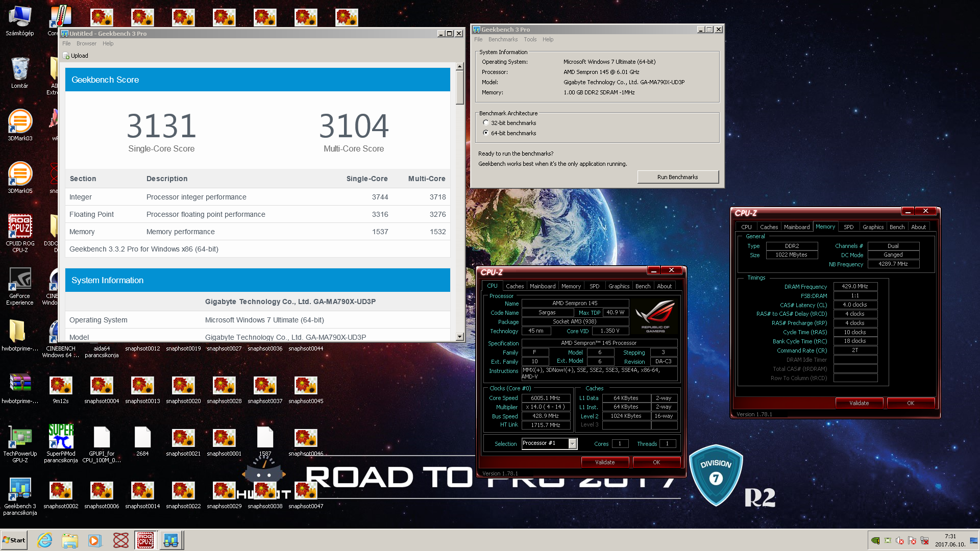Select 32-bit benchmarks radio button

tap(486, 122)
